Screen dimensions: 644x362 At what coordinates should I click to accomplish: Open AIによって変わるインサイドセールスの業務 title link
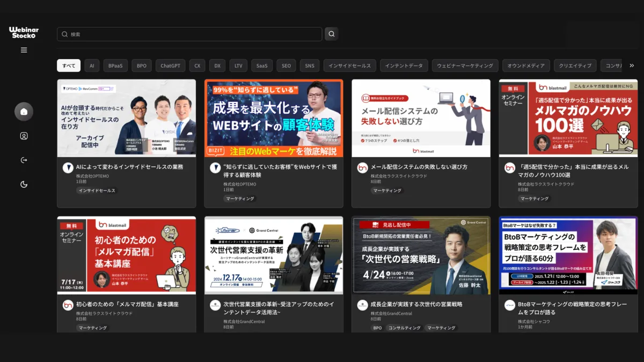tap(129, 167)
